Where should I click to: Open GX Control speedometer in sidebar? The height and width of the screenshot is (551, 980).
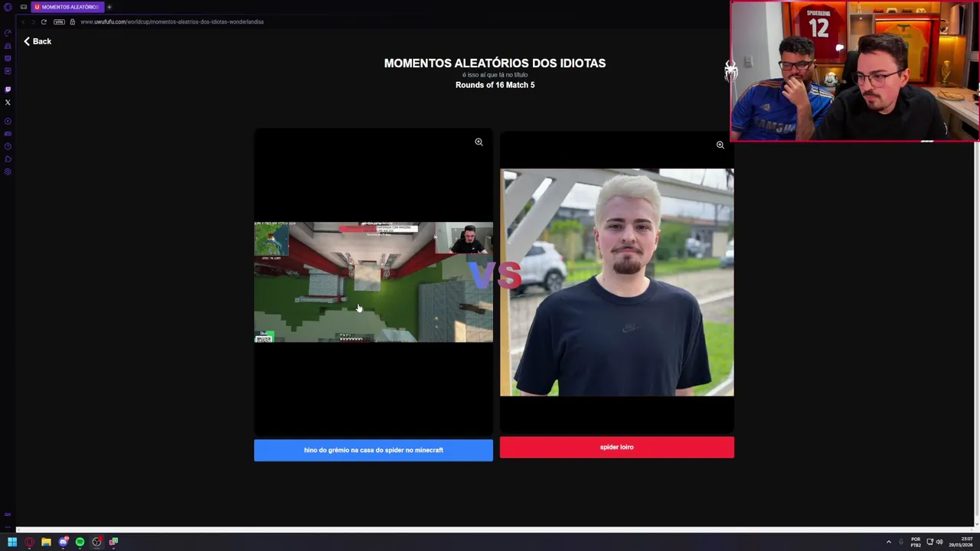pos(8,33)
